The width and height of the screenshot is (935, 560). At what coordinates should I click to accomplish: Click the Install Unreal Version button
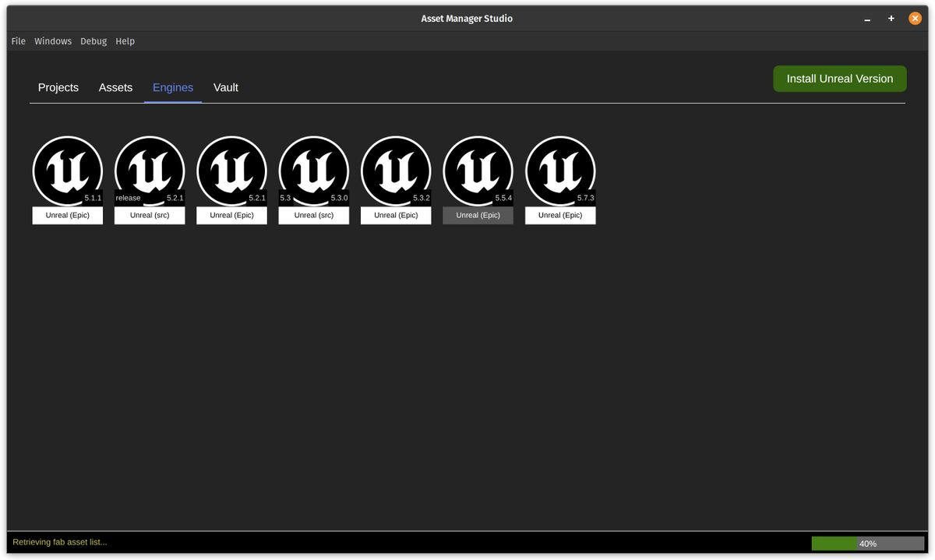(840, 79)
